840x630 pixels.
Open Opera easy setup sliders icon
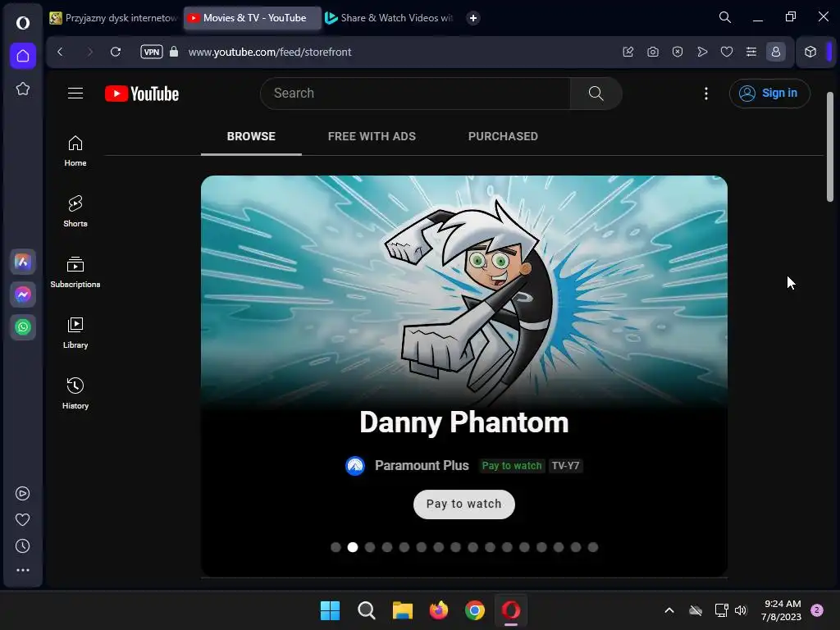pyautogui.click(x=751, y=52)
